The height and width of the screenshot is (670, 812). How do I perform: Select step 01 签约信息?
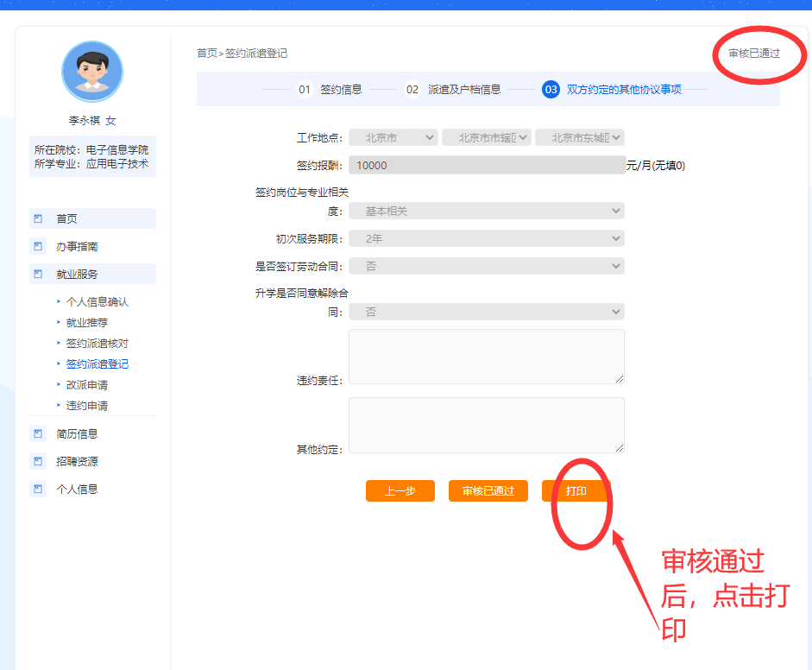[x=330, y=89]
